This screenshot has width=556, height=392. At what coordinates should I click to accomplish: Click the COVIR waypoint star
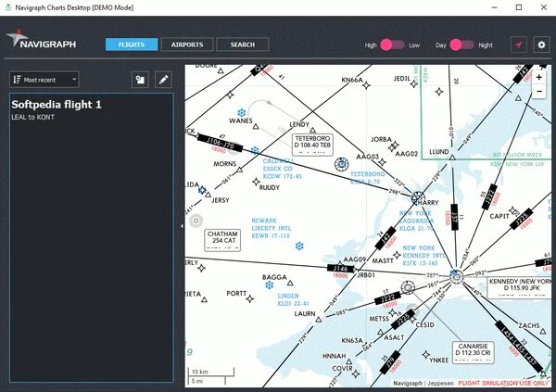356,373
